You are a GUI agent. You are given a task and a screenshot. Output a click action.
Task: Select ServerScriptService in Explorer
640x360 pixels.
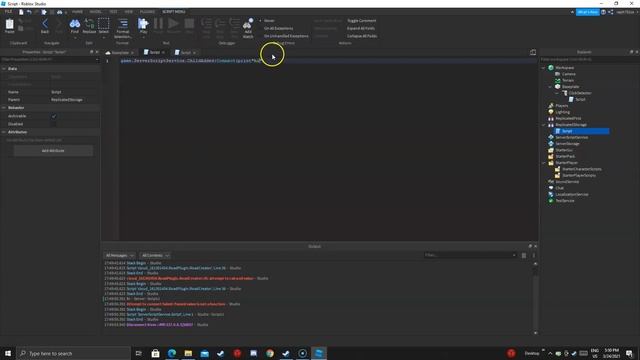(571, 137)
